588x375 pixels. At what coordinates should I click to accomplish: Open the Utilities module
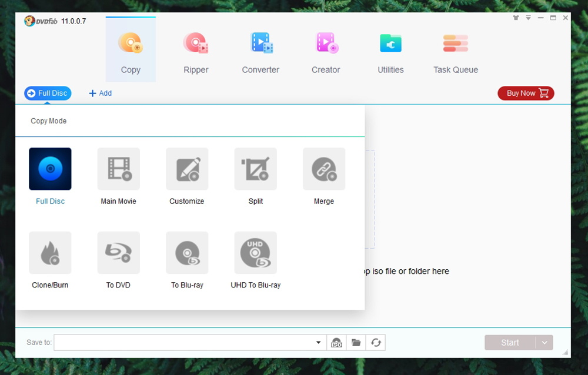(x=391, y=52)
